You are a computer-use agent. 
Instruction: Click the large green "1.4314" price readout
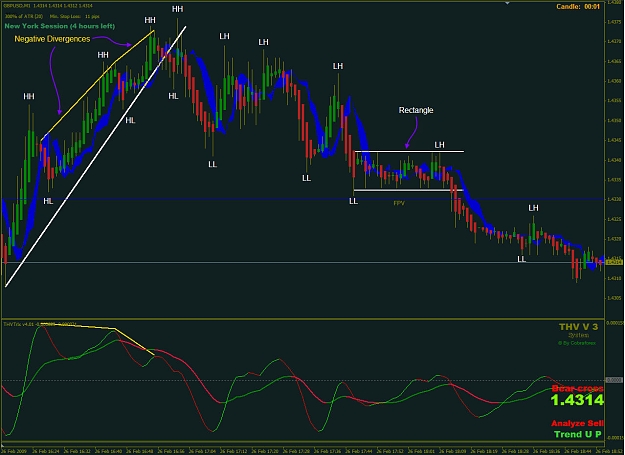pyautogui.click(x=577, y=400)
